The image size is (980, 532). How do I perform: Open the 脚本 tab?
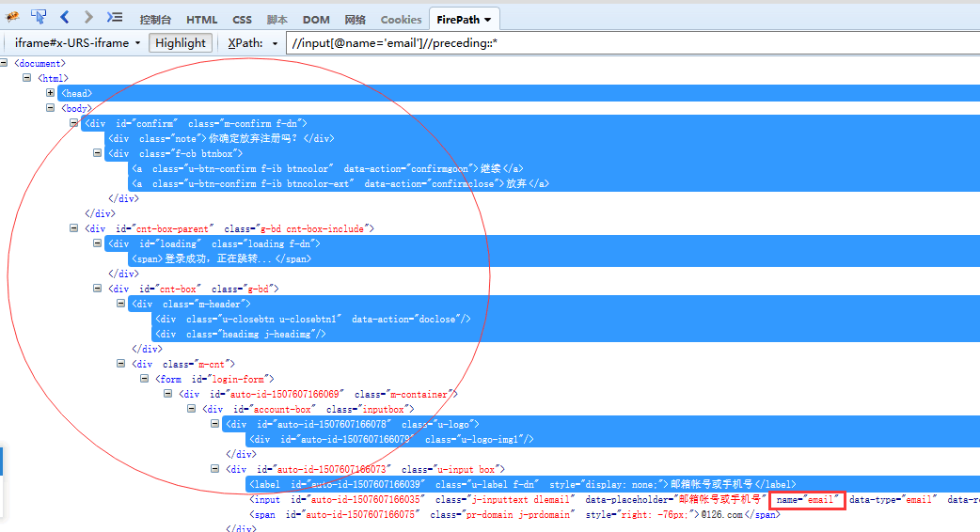pyautogui.click(x=277, y=20)
